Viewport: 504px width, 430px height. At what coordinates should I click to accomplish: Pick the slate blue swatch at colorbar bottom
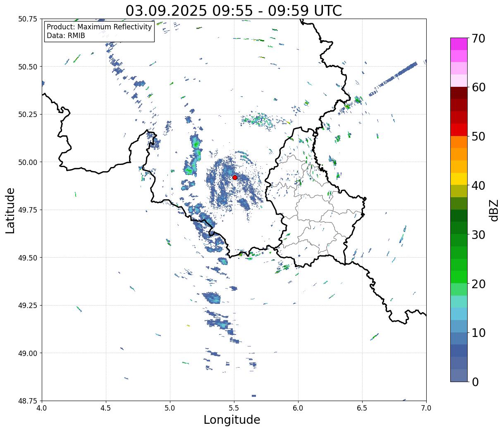(459, 375)
